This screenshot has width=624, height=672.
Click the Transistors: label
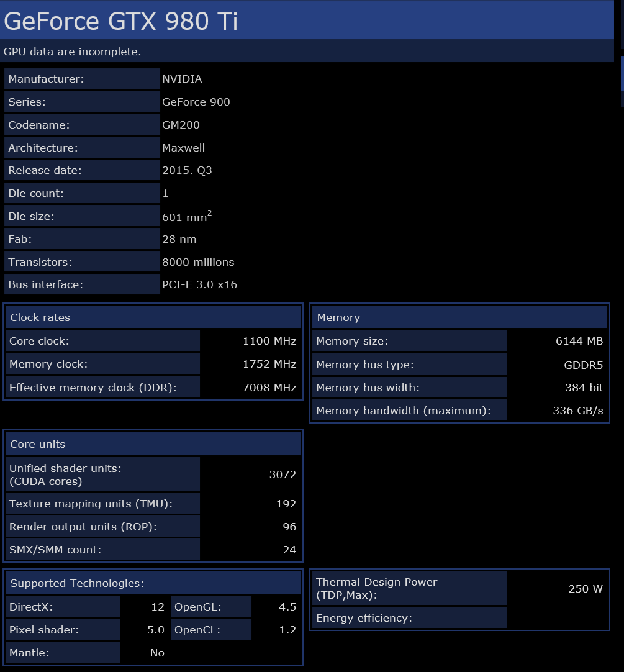pos(83,262)
